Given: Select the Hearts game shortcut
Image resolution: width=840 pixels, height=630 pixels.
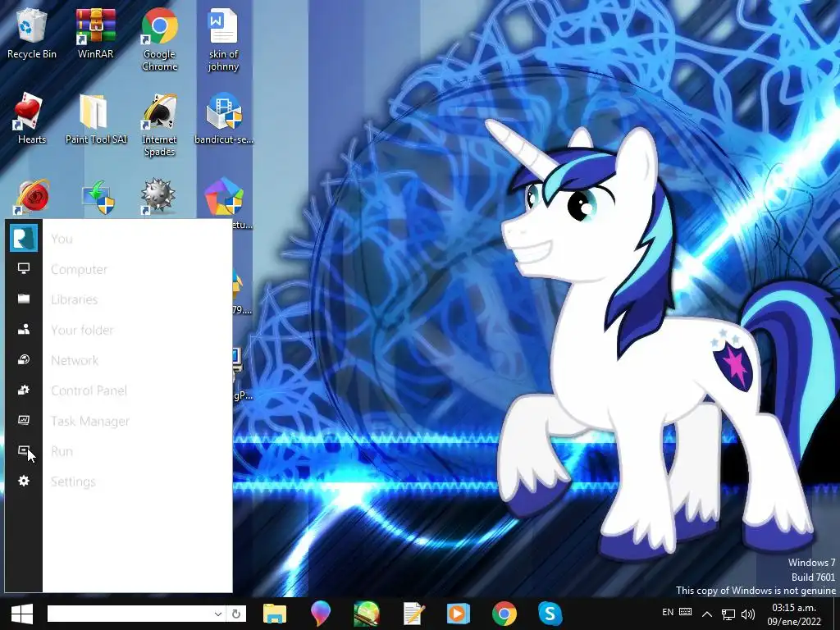Looking at the screenshot, I should [x=32, y=119].
